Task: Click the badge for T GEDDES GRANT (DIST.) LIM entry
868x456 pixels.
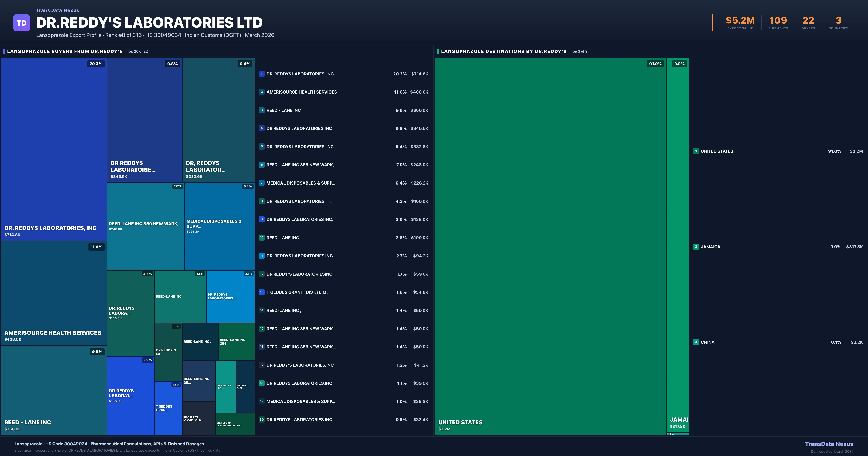Action: (261, 292)
